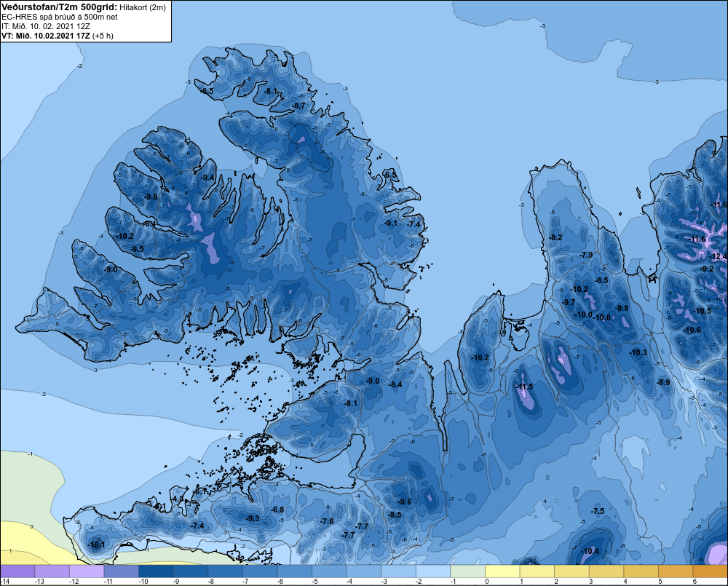The image size is (728, 586).
Task: Click the -8.4 temperature label
Action: (395, 384)
